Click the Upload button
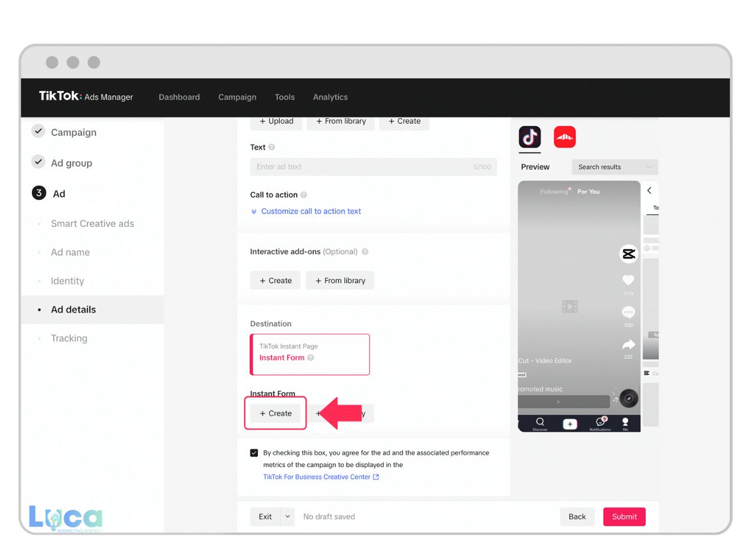Viewport: 744px width, 560px height. click(x=276, y=121)
